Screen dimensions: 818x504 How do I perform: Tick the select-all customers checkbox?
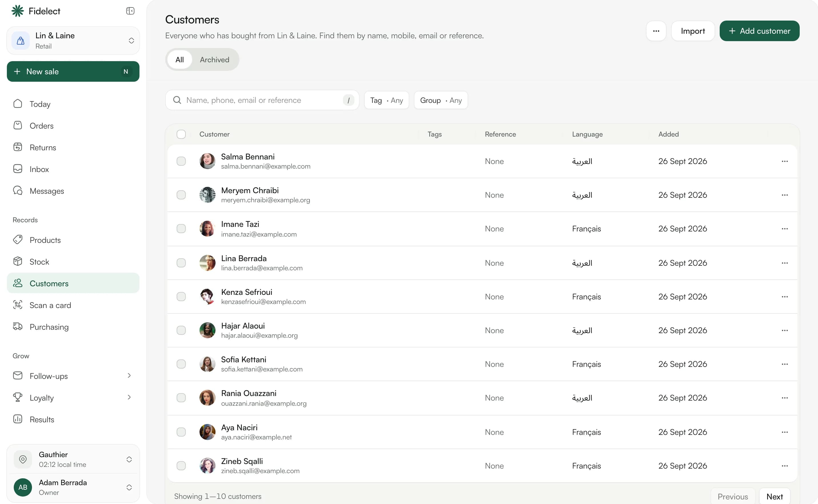[181, 134]
